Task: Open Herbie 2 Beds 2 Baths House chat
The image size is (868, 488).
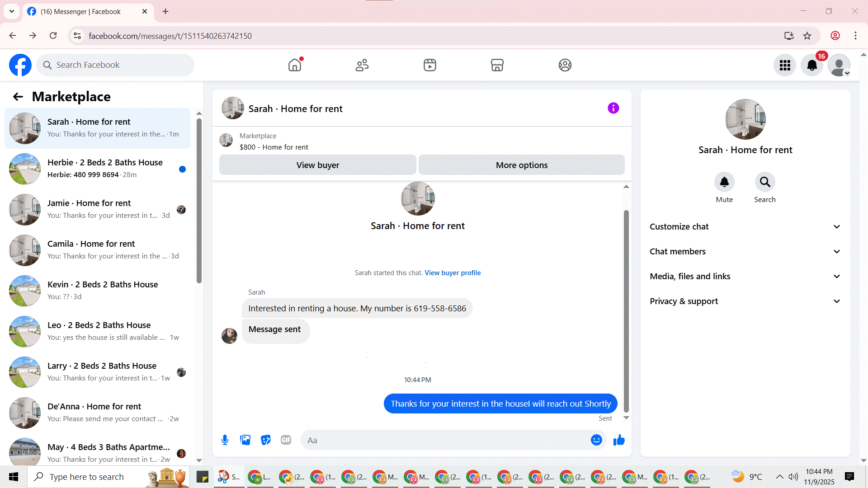Action: tap(98, 169)
